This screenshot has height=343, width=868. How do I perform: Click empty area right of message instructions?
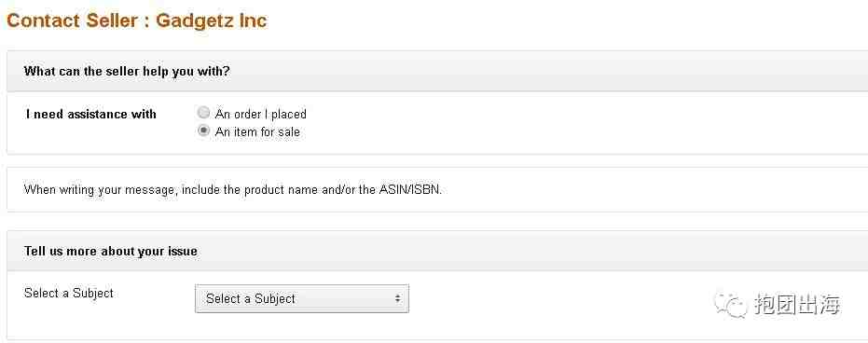point(637,190)
